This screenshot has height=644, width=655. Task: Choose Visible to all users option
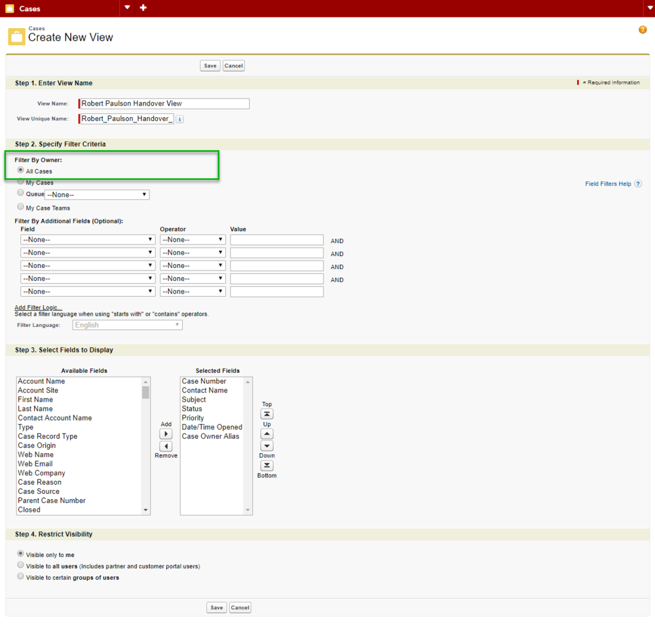click(21, 565)
